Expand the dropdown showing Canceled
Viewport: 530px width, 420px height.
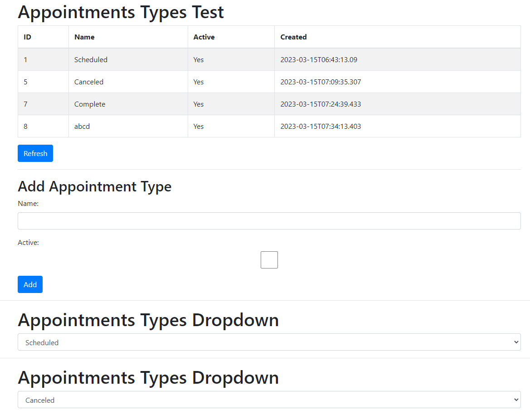click(x=269, y=400)
